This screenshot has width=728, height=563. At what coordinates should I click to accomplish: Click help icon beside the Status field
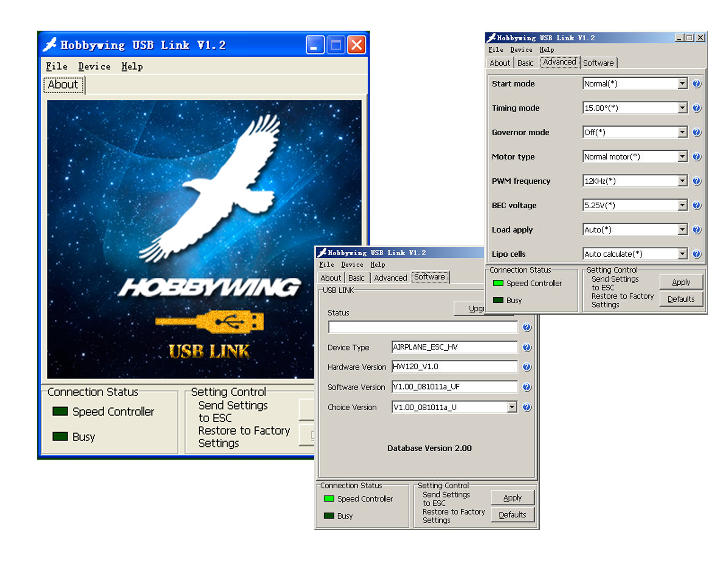[x=527, y=327]
